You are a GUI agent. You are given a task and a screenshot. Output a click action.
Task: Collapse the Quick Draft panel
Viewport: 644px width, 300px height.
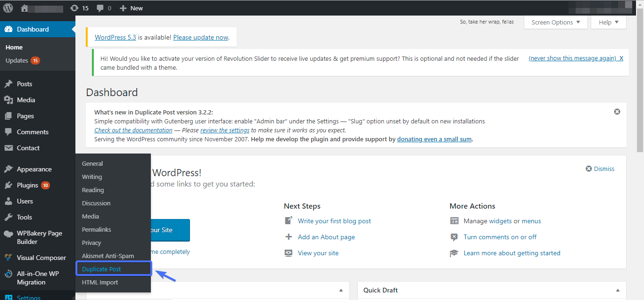click(618, 290)
